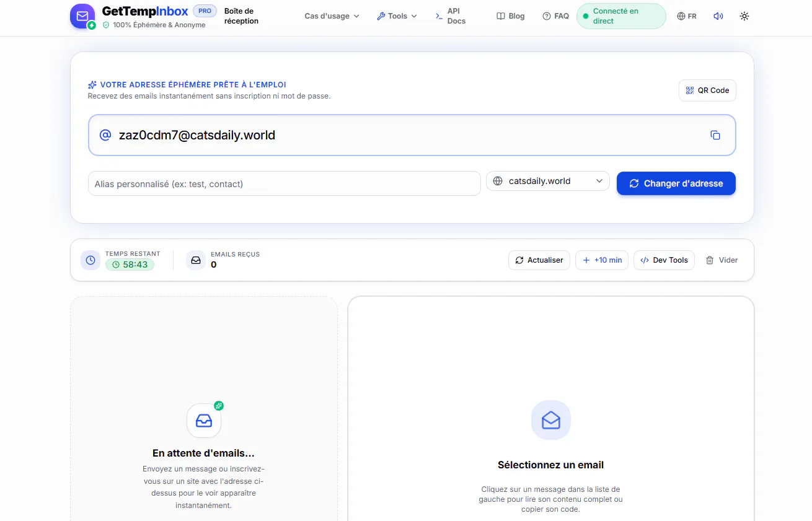Open the Cas d'usage dropdown menu
Screen dimensions: 812x521
[332, 16]
